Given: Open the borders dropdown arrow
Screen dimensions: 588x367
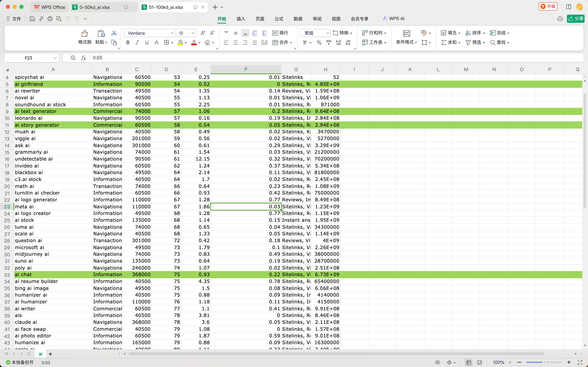Looking at the screenshot, I should (172, 43).
